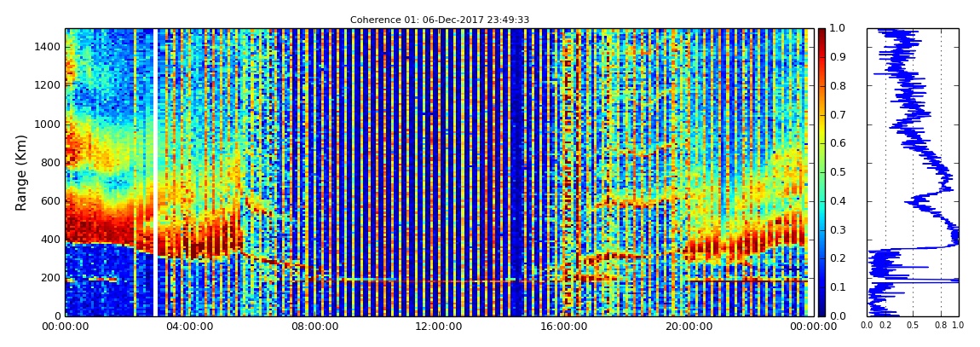The width and height of the screenshot is (980, 347).
Task: Click the green middle of colorbar
Action: coord(821,172)
